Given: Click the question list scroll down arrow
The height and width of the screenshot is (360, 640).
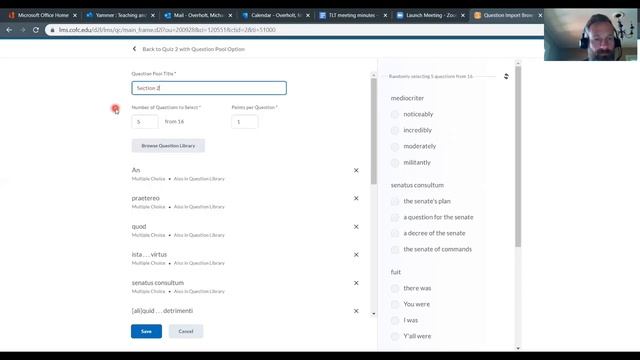Looking at the screenshot, I should pos(373,314).
